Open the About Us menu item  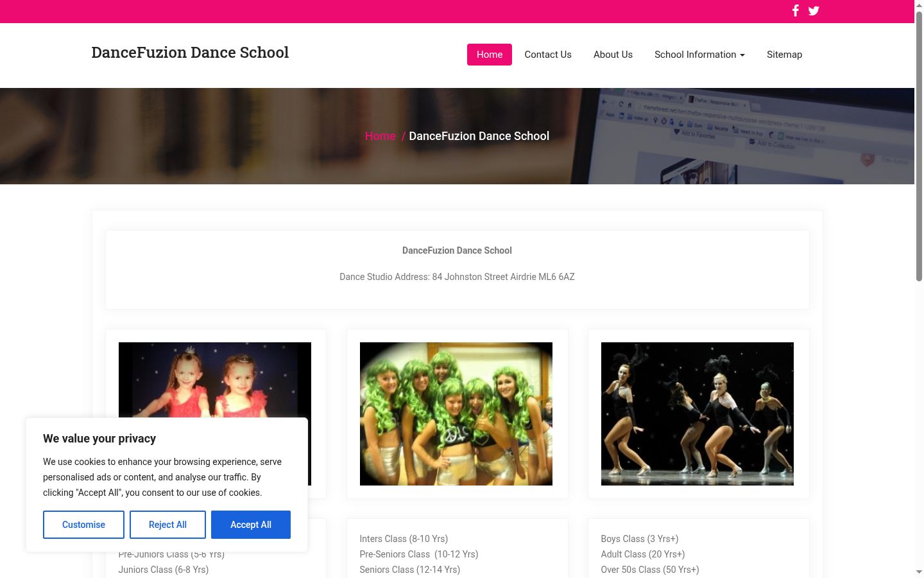613,55
